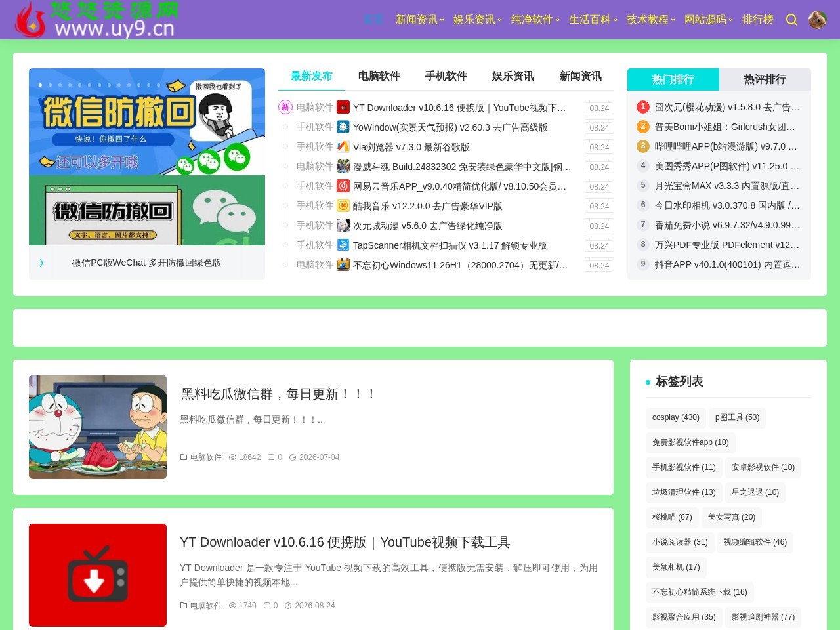Expand the 网站源码 nav dropdown
Image resolution: width=840 pixels, height=630 pixels.
709,20
